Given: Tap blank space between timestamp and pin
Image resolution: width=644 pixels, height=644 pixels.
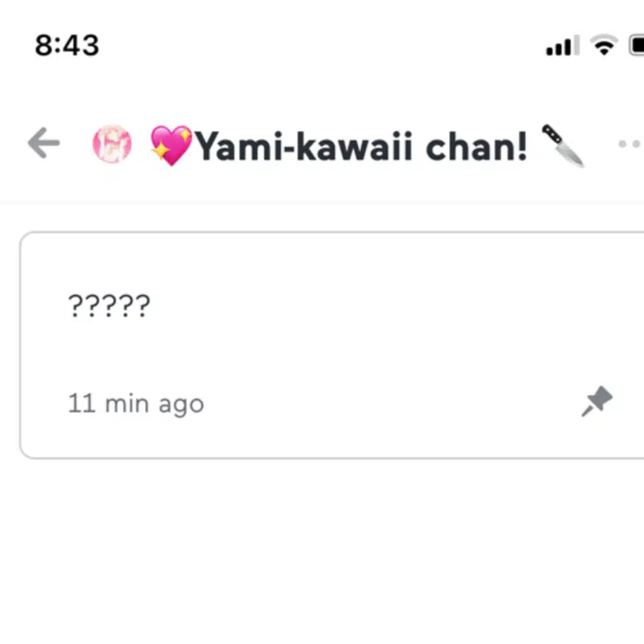Looking at the screenshot, I should pyautogui.click(x=390, y=403).
